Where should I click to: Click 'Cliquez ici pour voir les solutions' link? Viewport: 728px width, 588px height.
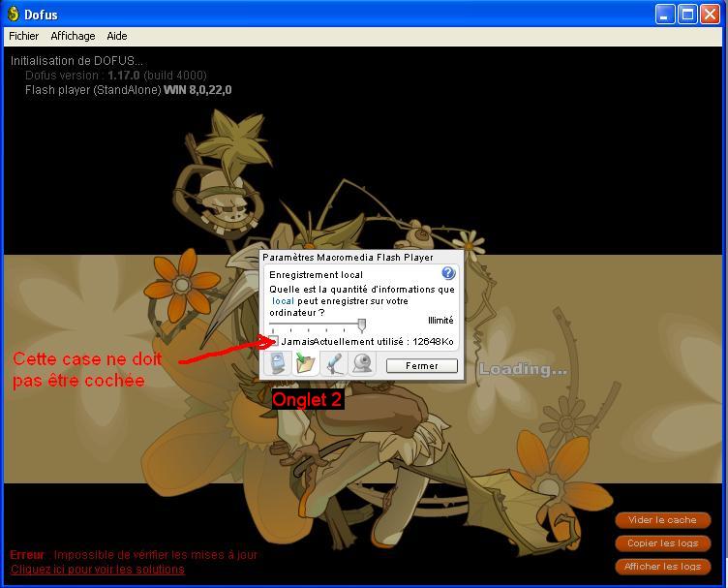pos(98,570)
